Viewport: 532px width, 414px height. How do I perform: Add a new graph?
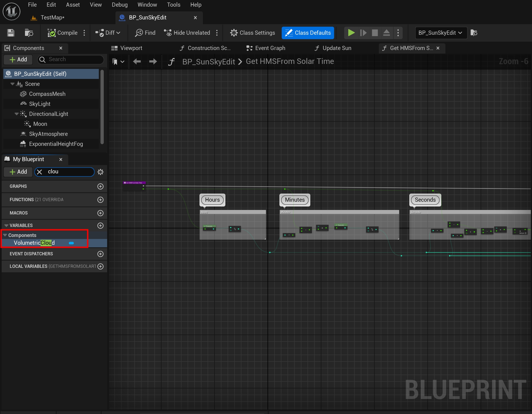(x=100, y=186)
